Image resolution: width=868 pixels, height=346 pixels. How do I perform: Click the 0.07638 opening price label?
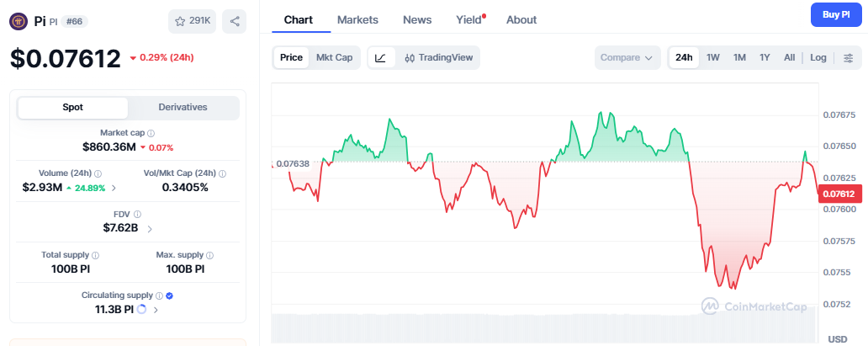click(293, 163)
